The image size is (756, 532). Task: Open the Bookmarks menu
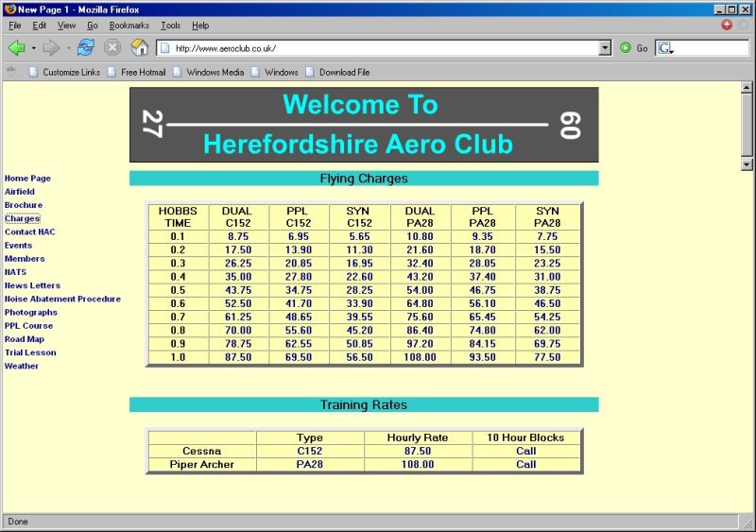pos(129,26)
